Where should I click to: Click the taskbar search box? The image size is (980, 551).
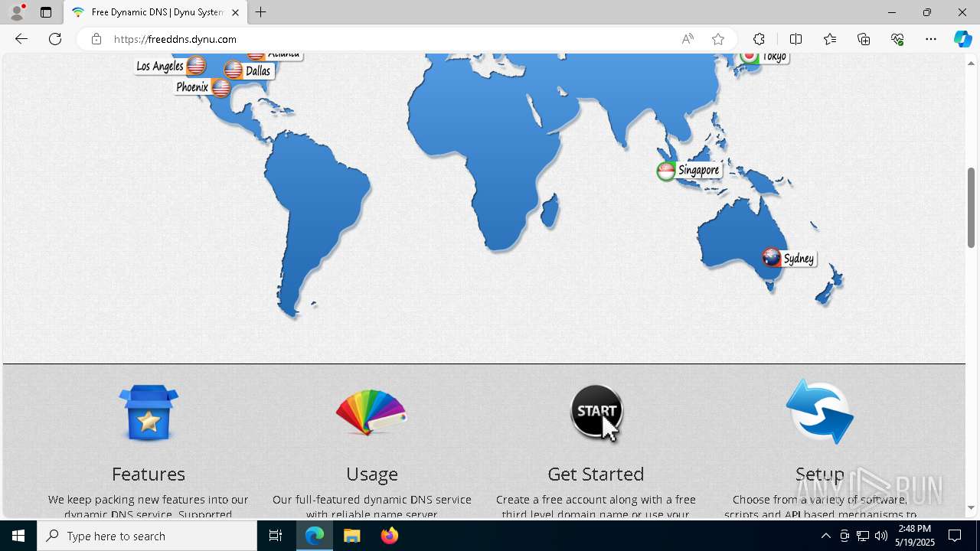tap(147, 536)
